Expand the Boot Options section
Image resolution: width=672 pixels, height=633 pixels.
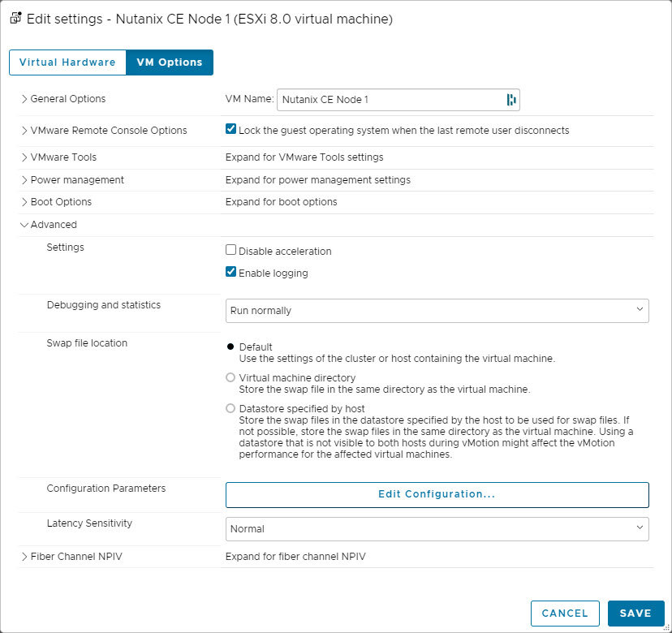point(24,202)
